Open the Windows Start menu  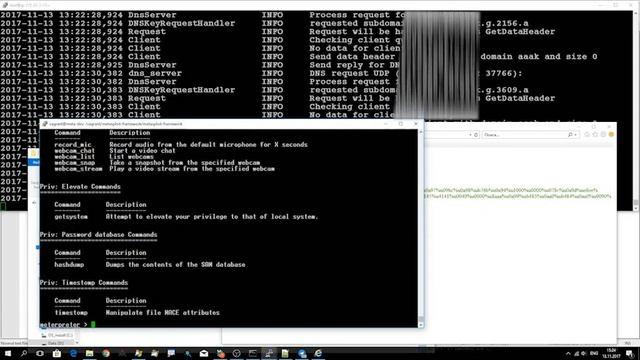(x=8, y=353)
